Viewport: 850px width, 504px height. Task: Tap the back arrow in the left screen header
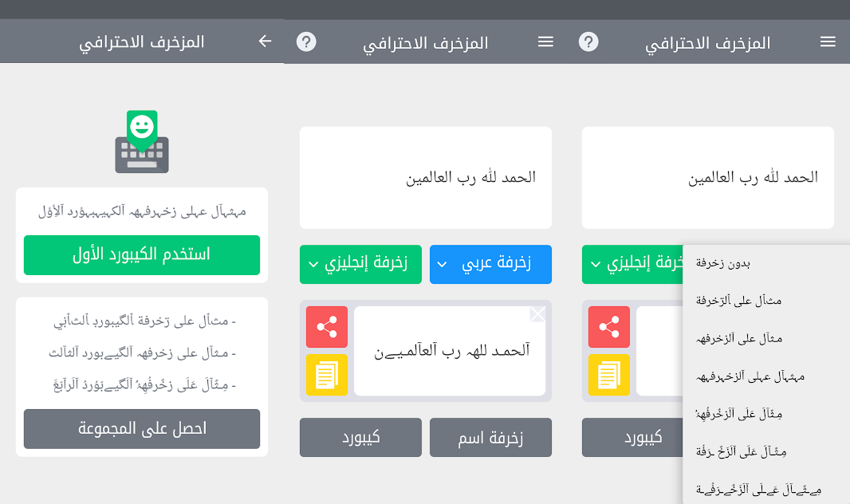pyautogui.click(x=265, y=41)
